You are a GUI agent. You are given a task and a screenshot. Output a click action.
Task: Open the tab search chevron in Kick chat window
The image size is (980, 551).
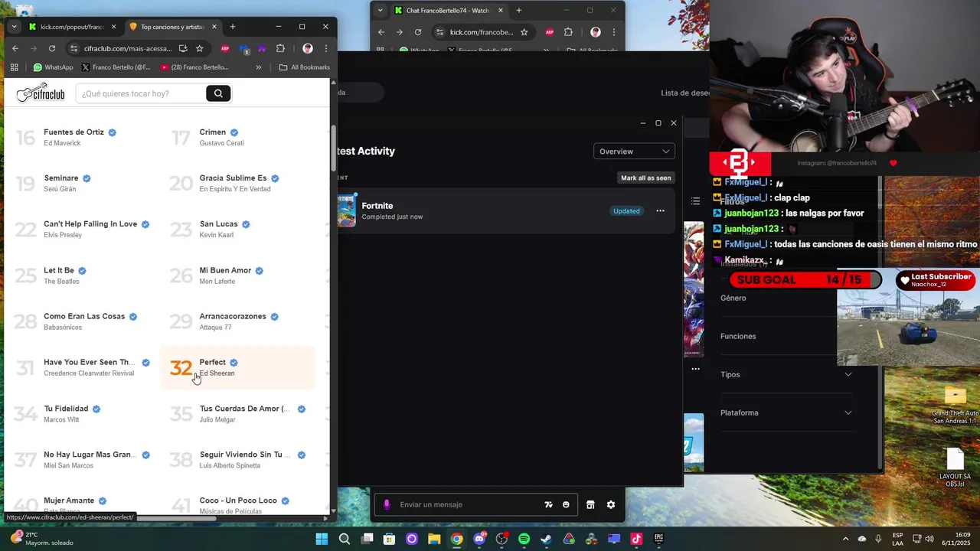pyautogui.click(x=381, y=11)
